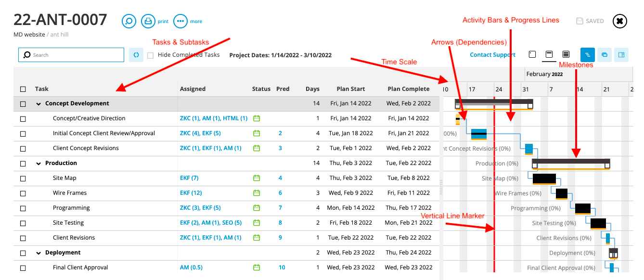644x280 pixels.
Task: Open assignee link EKF (12) for Wire Frames
Action: pyautogui.click(x=191, y=193)
